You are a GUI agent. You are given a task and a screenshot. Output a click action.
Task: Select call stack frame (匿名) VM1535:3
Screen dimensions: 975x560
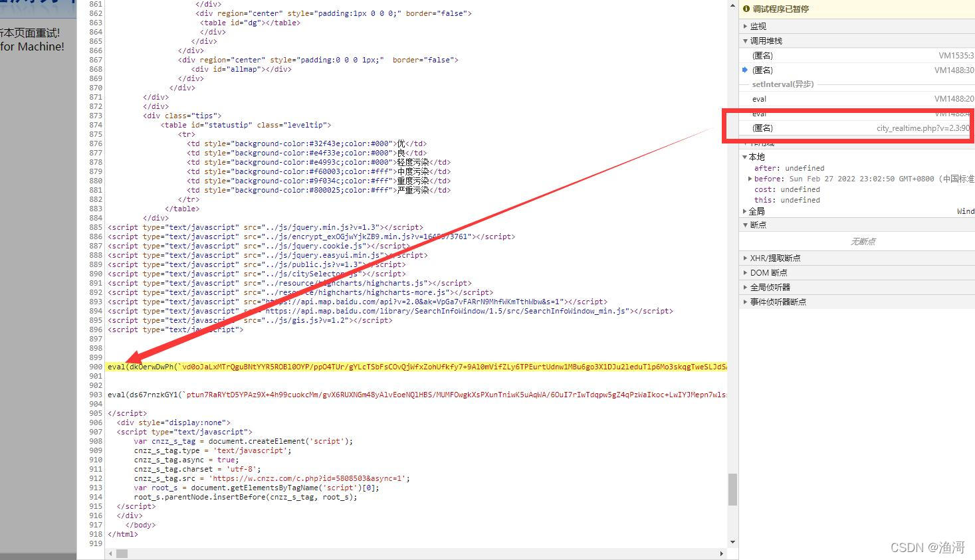[x=857, y=56]
